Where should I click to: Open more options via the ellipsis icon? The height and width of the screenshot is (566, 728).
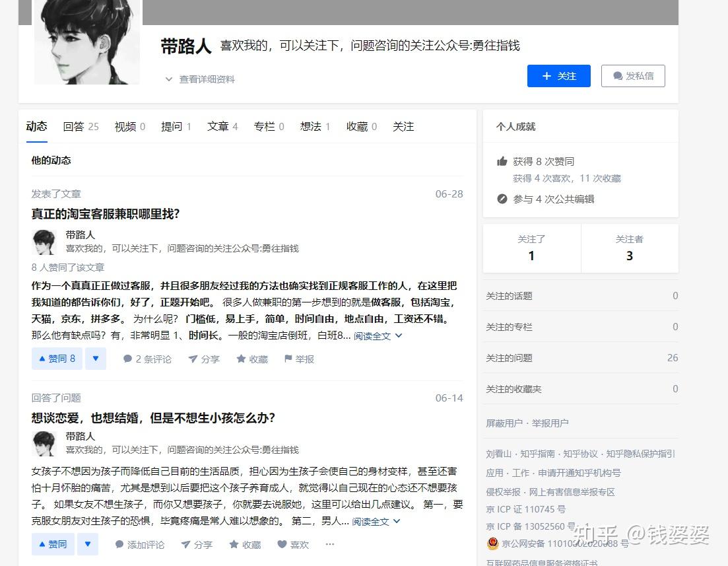tap(329, 544)
